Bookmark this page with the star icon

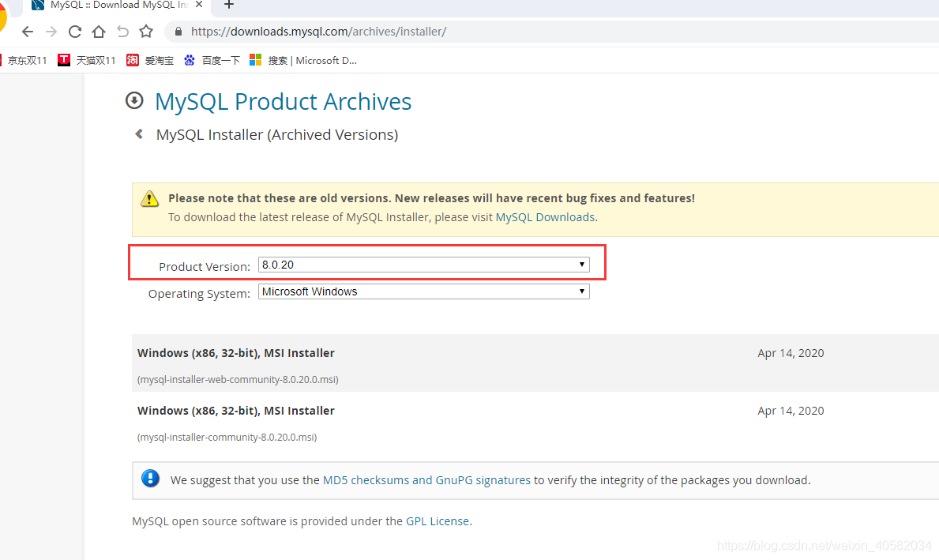(146, 32)
